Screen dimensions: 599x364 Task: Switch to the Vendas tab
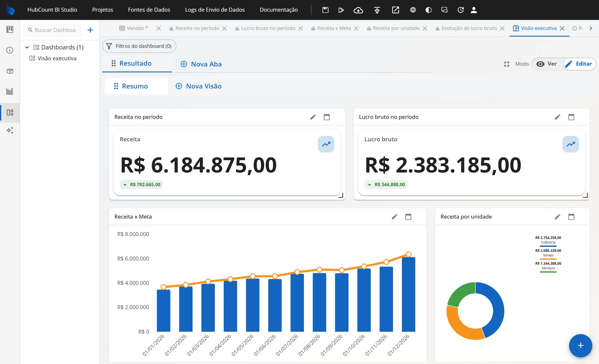click(x=134, y=28)
